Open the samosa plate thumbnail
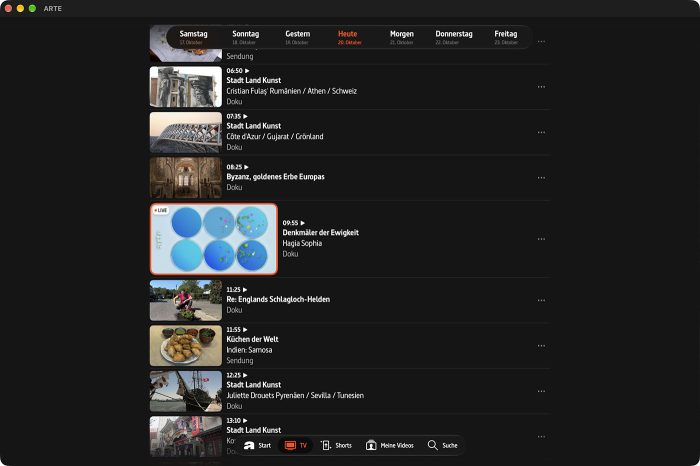The width and height of the screenshot is (700, 466). click(x=186, y=345)
